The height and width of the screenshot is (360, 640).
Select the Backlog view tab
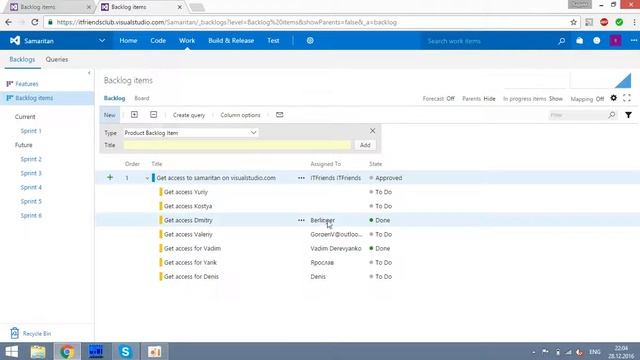[x=114, y=98]
